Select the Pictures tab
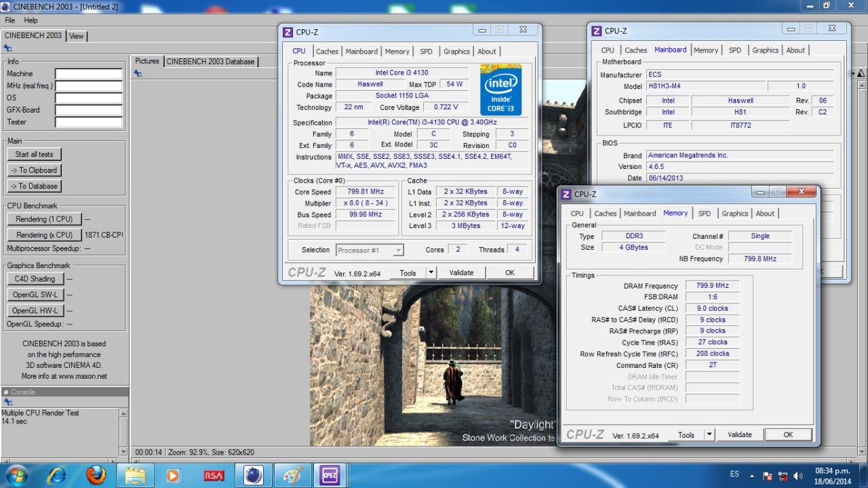 (x=146, y=61)
